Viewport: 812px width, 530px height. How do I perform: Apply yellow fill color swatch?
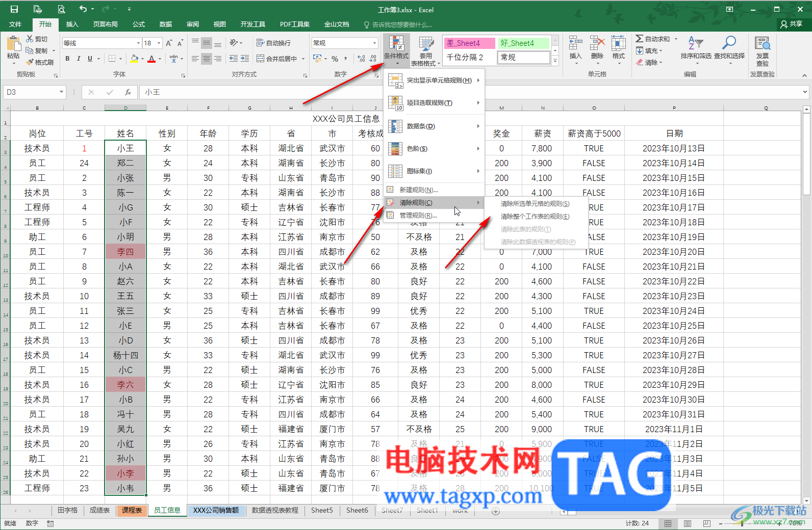coord(134,59)
